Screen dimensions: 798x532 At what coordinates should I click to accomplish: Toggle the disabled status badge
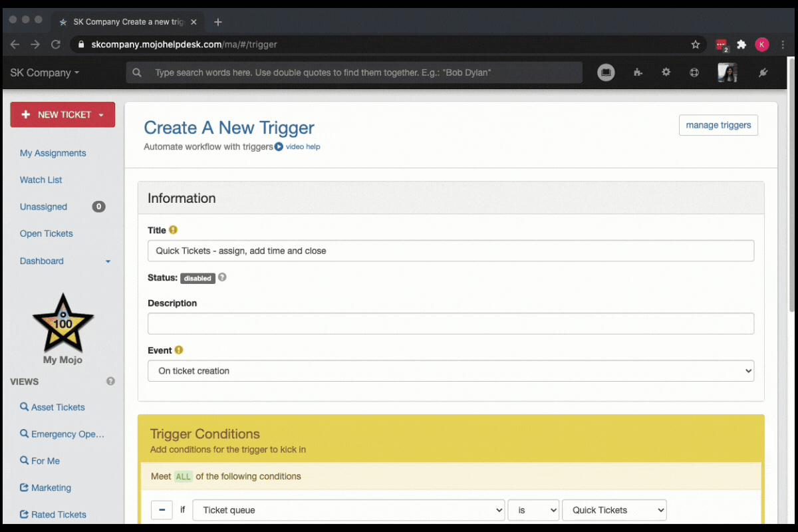[x=198, y=279]
